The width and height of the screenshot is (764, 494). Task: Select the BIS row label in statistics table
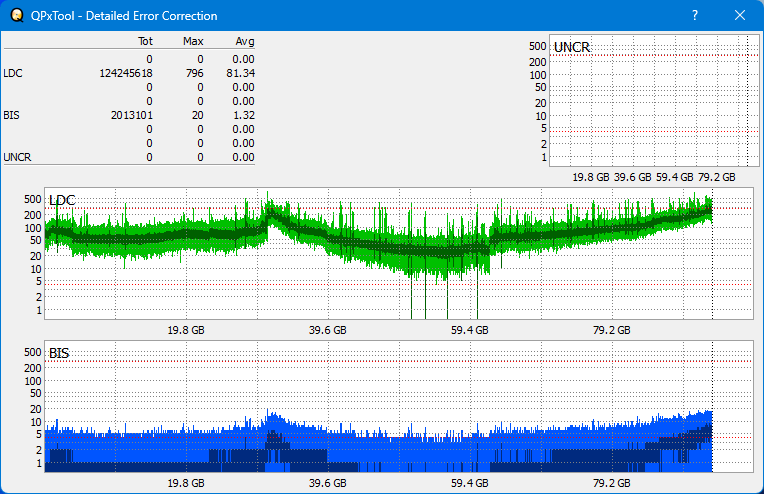pyautogui.click(x=12, y=115)
